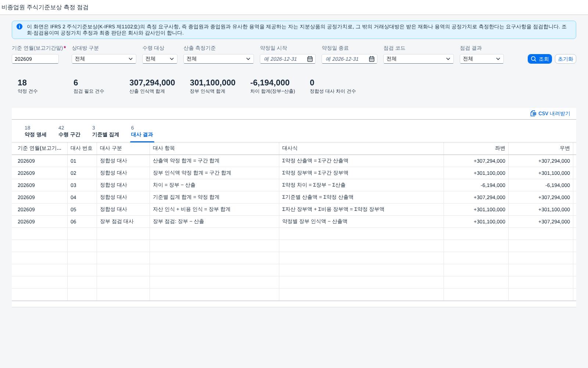Viewport: 588px width, 368px height.
Task: Select the 차이 = 장부 − 산출 cell
Action: (x=214, y=185)
